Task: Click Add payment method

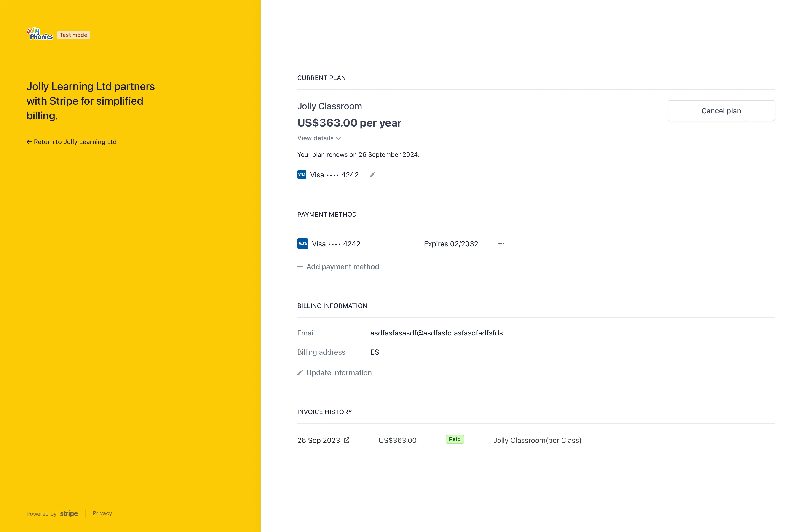Action: tap(342, 267)
